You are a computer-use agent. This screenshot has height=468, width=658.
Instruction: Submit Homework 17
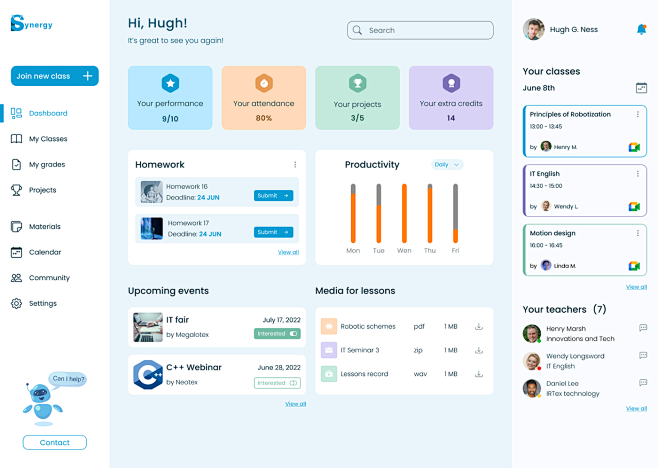(273, 232)
